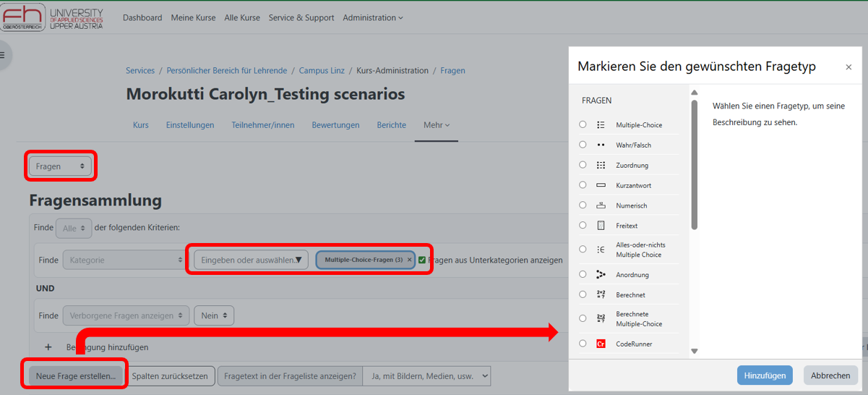Click the CodeRunner question type icon

601,344
